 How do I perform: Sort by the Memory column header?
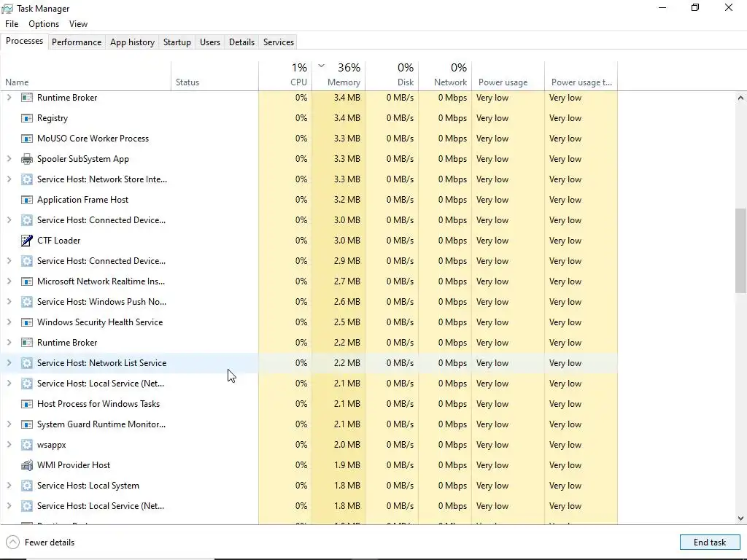pyautogui.click(x=338, y=76)
